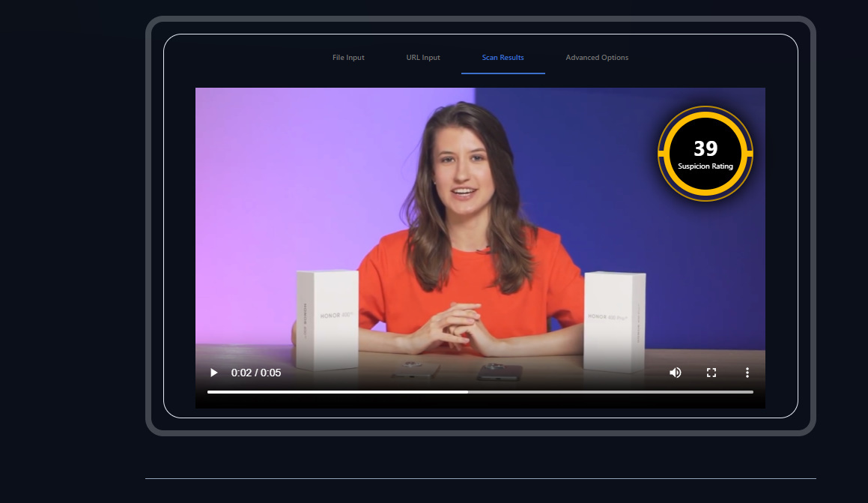Click the 'Suspicion Rating' label text
This screenshot has width=868, height=503.
pos(705,166)
